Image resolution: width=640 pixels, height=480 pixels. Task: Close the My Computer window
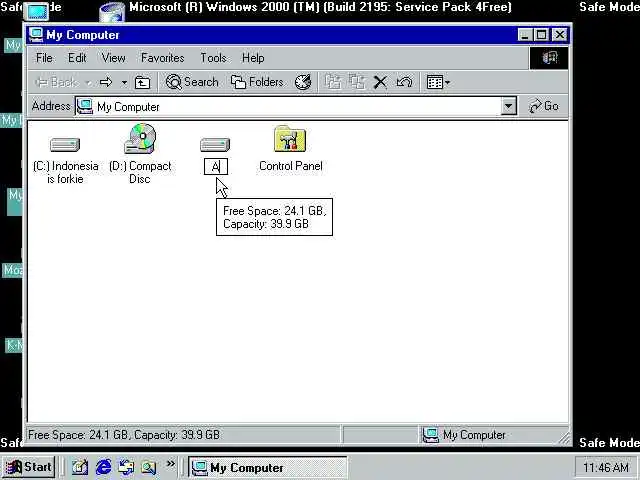coord(560,35)
